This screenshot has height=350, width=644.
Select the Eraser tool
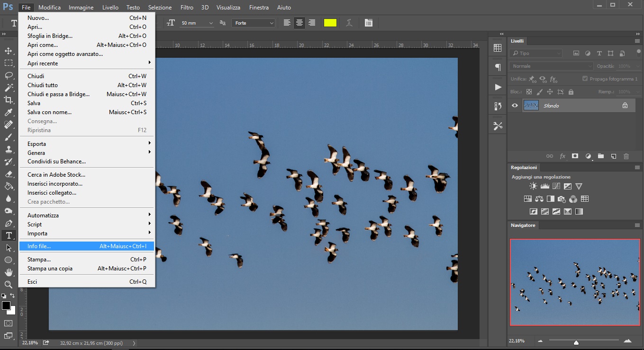pos(9,174)
